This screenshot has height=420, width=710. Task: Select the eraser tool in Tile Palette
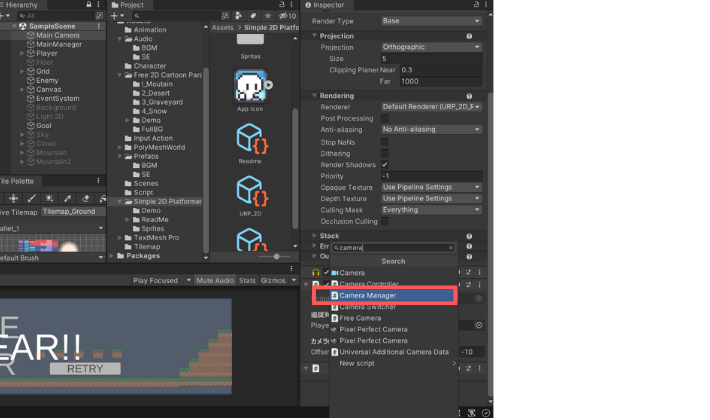point(87,198)
